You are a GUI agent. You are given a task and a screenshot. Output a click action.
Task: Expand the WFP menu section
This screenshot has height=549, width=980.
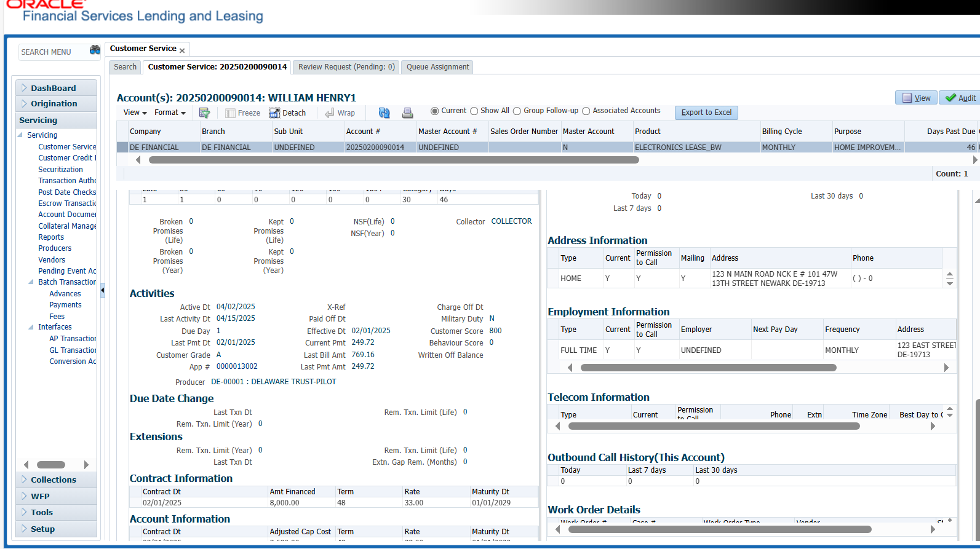[24, 496]
